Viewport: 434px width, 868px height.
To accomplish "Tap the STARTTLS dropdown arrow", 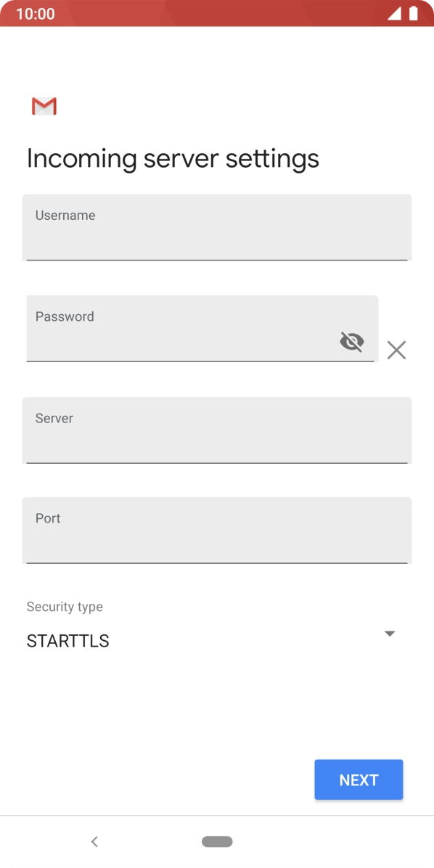I will click(x=390, y=633).
